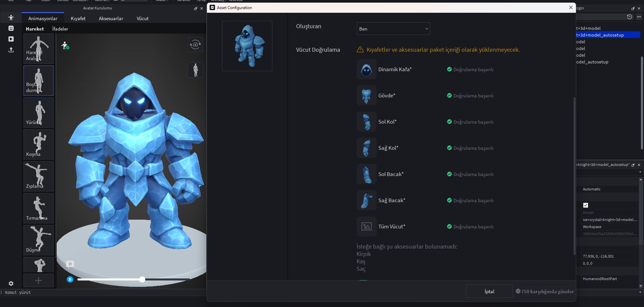644x307 pixels.
Task: Select the Yürüme animation thumbnail
Action: coord(39,113)
